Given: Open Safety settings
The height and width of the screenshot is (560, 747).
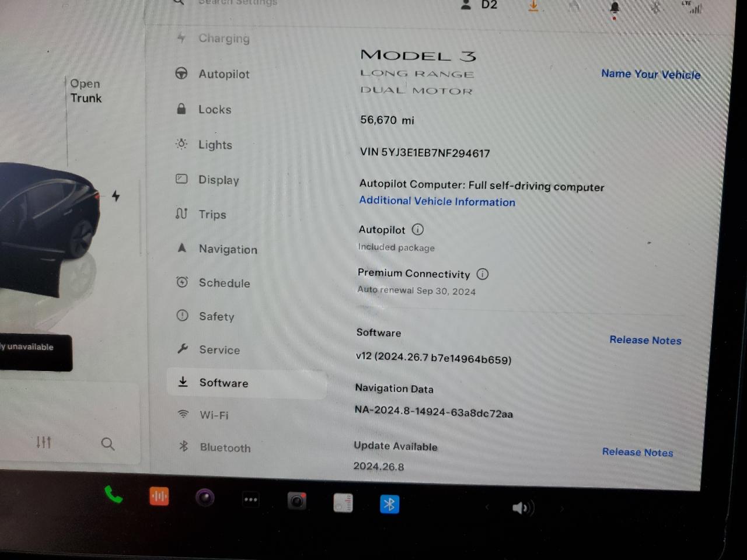Looking at the screenshot, I should [205, 316].
